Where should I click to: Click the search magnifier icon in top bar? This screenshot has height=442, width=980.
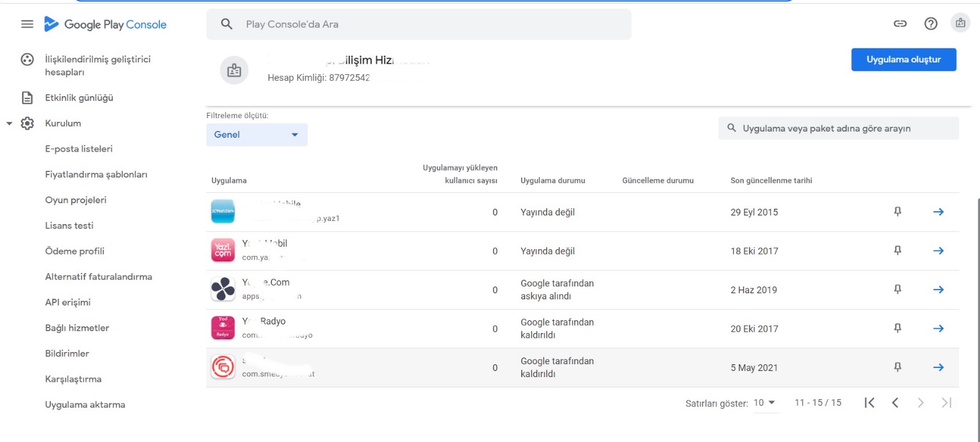coord(227,24)
